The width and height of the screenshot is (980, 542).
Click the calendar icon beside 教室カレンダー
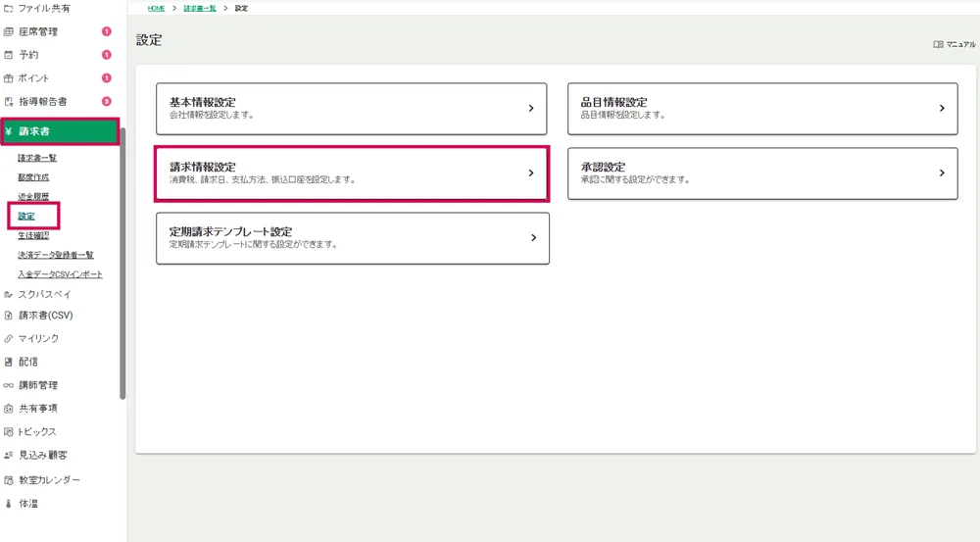coord(9,480)
